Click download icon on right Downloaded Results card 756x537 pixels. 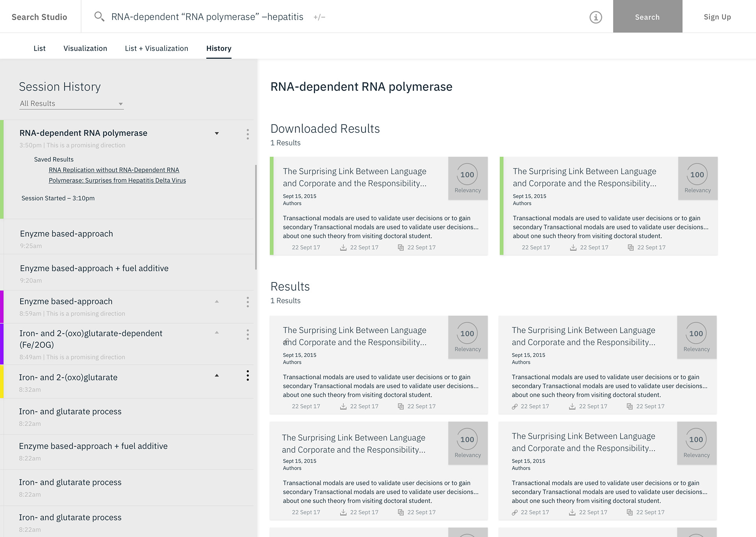(573, 247)
